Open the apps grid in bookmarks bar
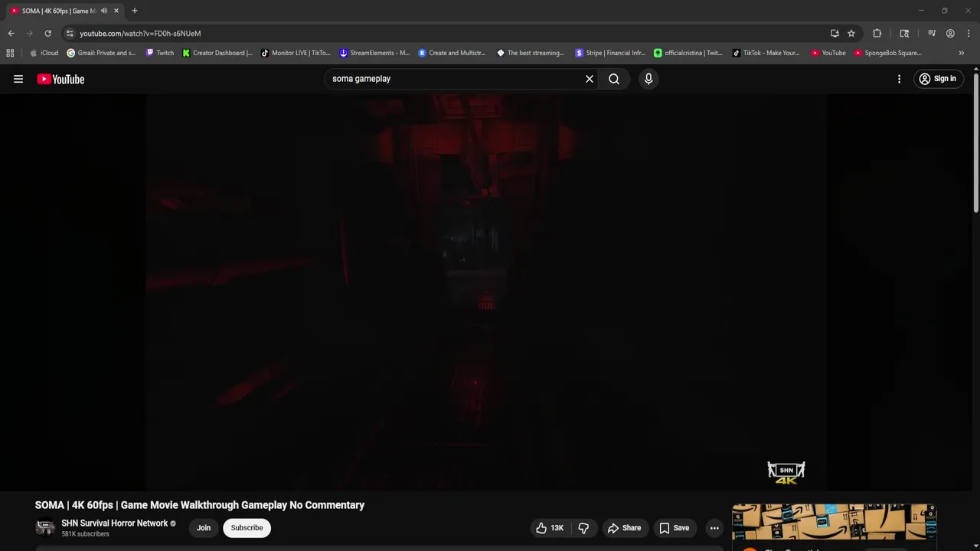 click(x=10, y=53)
